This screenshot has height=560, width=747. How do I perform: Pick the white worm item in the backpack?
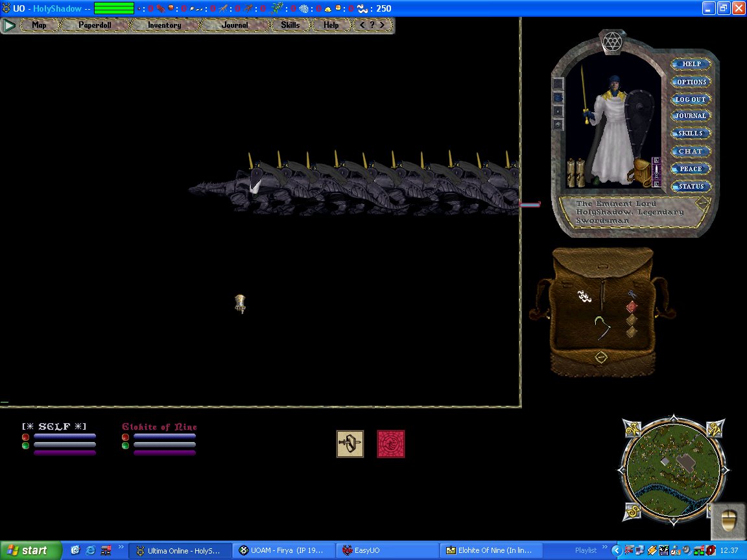pyautogui.click(x=584, y=297)
